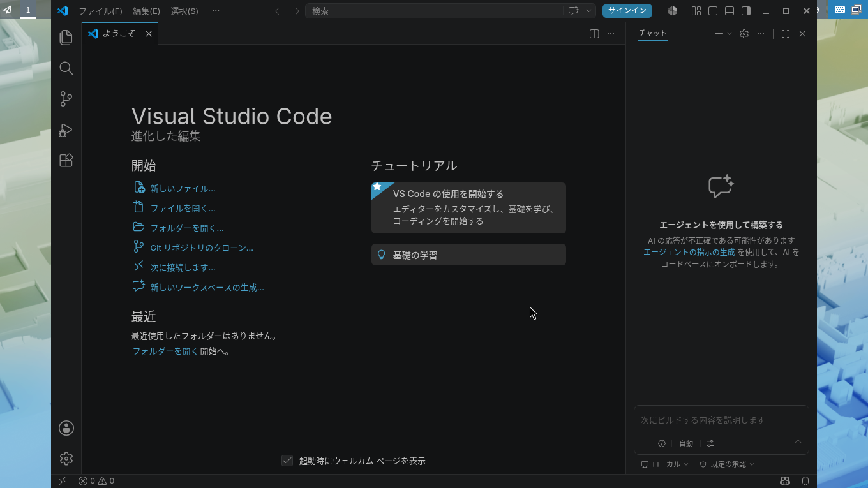The image size is (868, 488).
Task: Open the 自動 model picker
Action: pyautogui.click(x=686, y=443)
